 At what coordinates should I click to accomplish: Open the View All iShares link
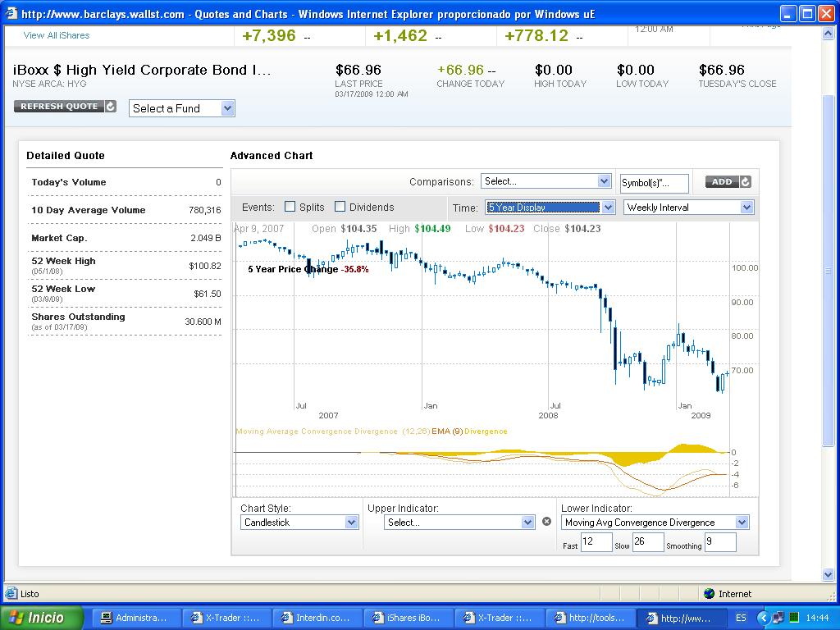coord(57,35)
